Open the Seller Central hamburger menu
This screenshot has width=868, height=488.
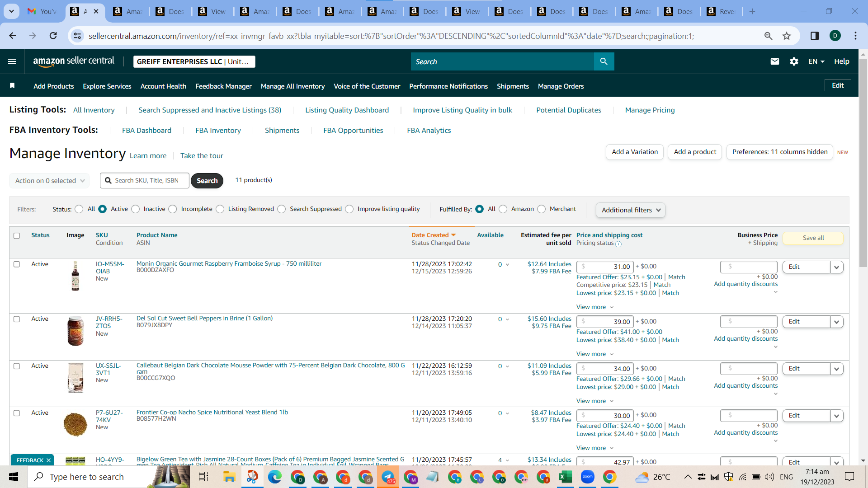tap(12, 61)
